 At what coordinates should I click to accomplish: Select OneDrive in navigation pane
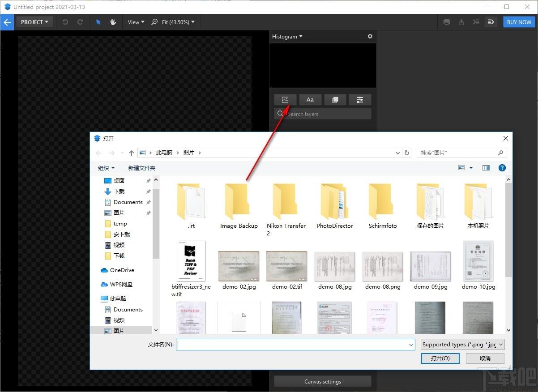point(122,270)
